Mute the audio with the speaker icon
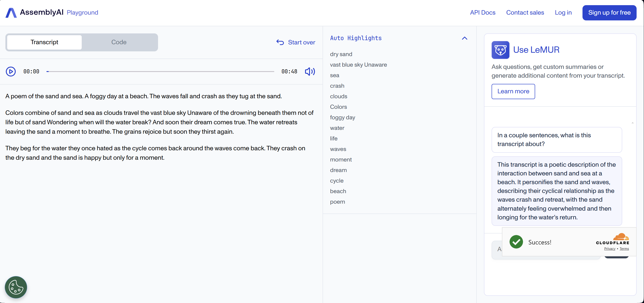The width and height of the screenshot is (644, 303). click(x=310, y=72)
